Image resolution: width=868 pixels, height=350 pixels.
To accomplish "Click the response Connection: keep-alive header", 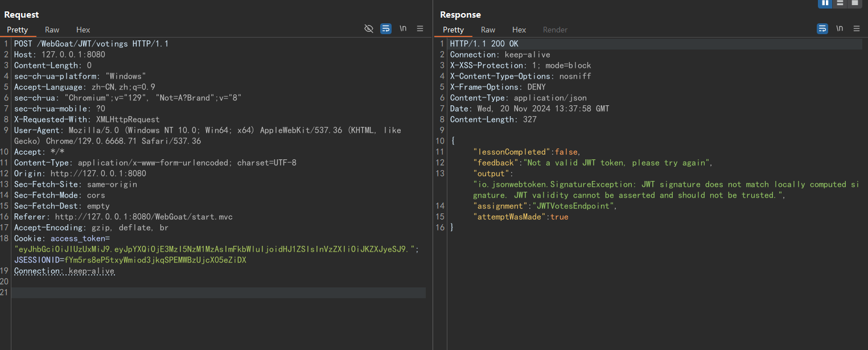I will 500,55.
